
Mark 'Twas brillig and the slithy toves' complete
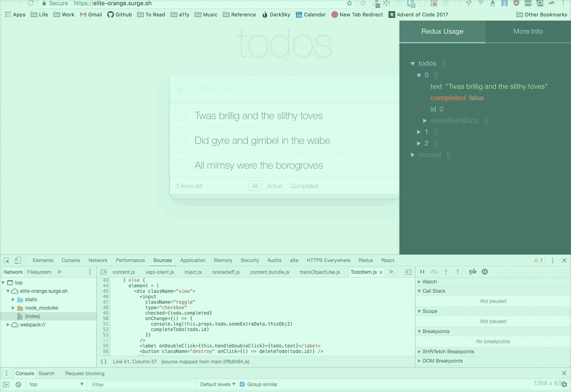tap(180, 116)
